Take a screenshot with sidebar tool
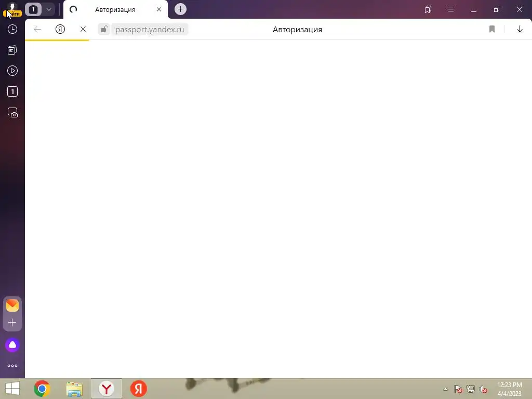 (x=12, y=113)
